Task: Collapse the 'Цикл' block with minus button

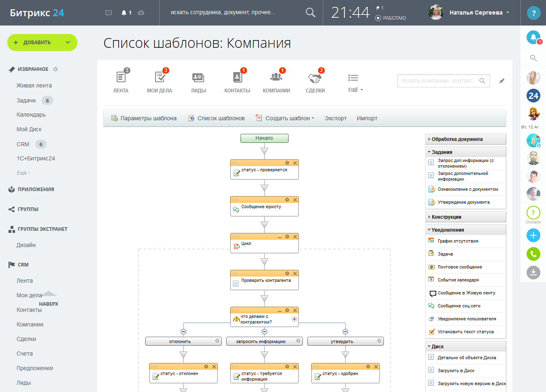Action: click(x=279, y=237)
